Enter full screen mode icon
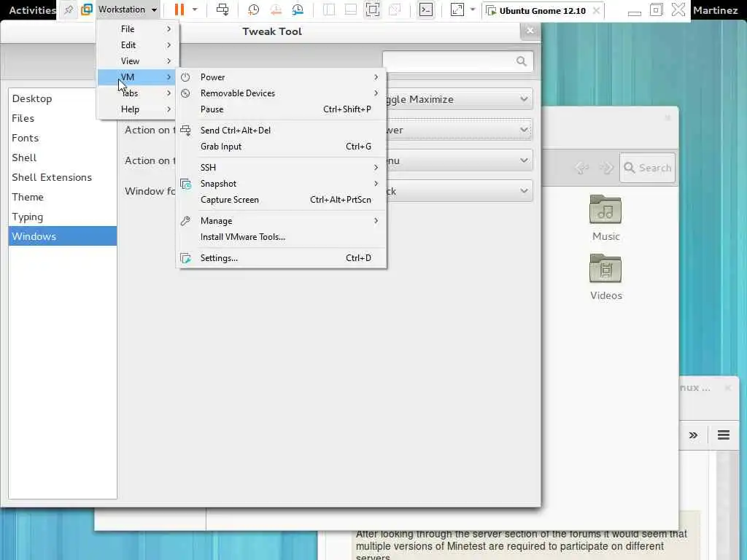The width and height of the screenshot is (747, 560). coord(373,9)
